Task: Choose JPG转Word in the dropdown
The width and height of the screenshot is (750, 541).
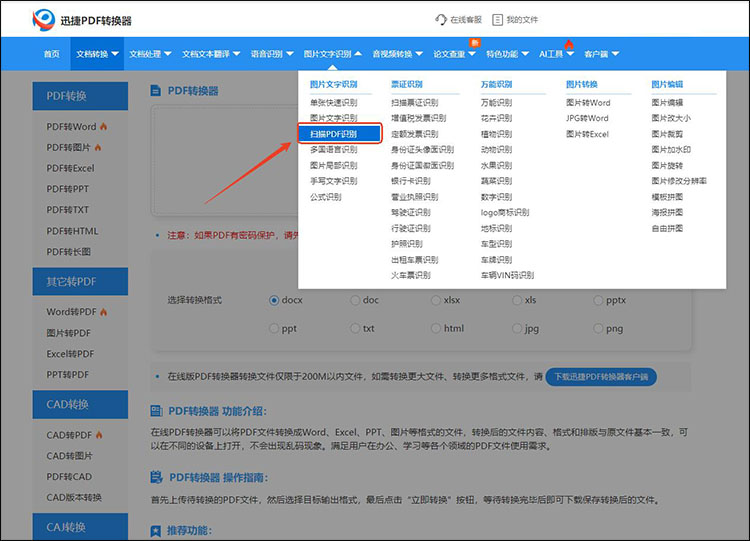Action: pyautogui.click(x=587, y=118)
